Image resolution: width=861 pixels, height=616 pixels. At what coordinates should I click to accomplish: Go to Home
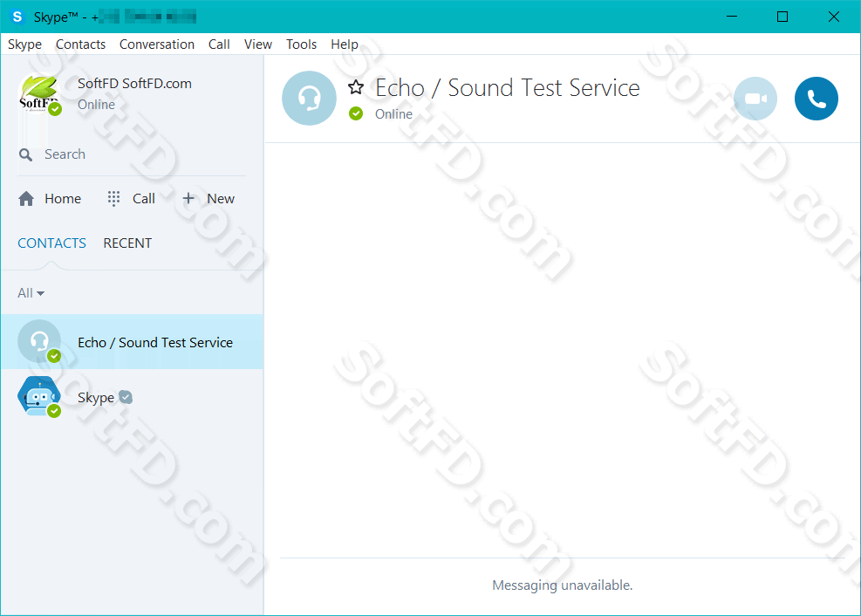(x=50, y=199)
